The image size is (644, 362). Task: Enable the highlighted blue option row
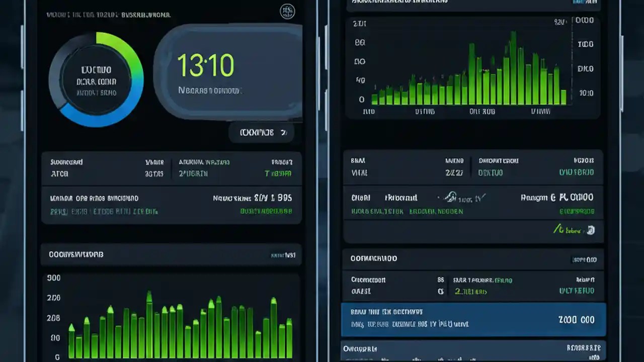pos(473,319)
